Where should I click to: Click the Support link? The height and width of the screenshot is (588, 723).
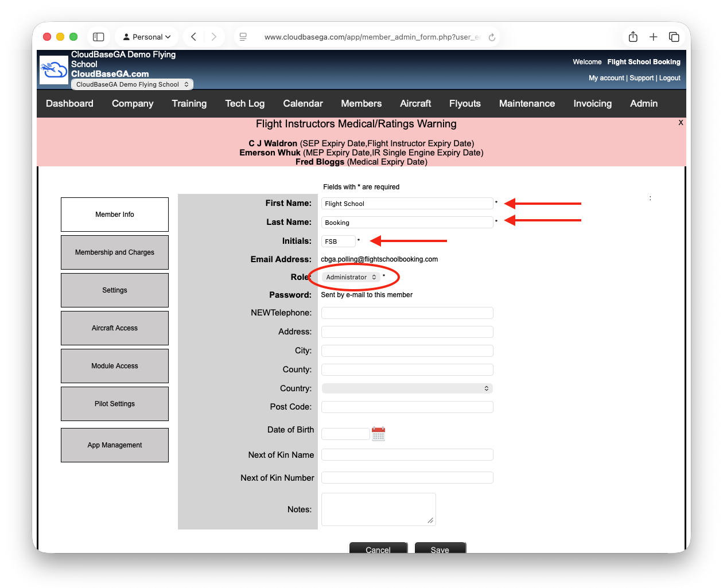click(x=642, y=78)
